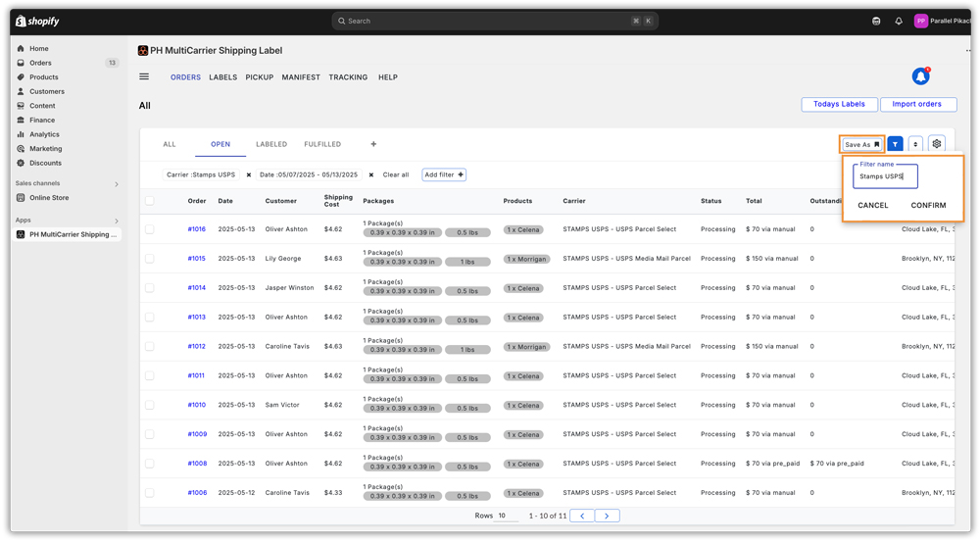The image size is (980, 542).
Task: Confirm the filter name
Action: pos(928,205)
